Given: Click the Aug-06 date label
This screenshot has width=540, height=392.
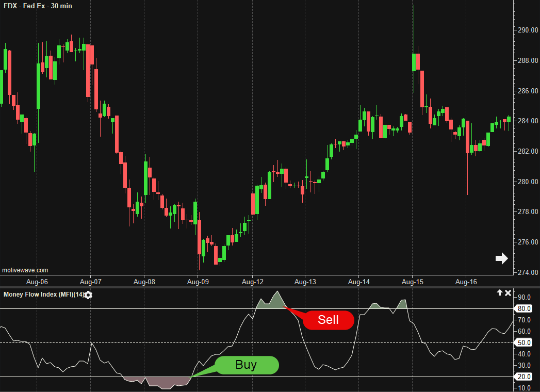Looking at the screenshot, I should [x=37, y=282].
